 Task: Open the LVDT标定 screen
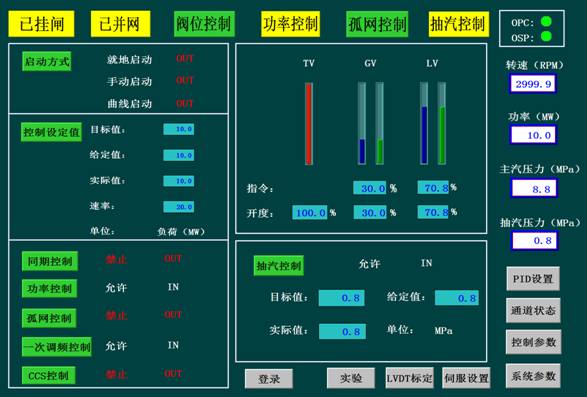(410, 378)
